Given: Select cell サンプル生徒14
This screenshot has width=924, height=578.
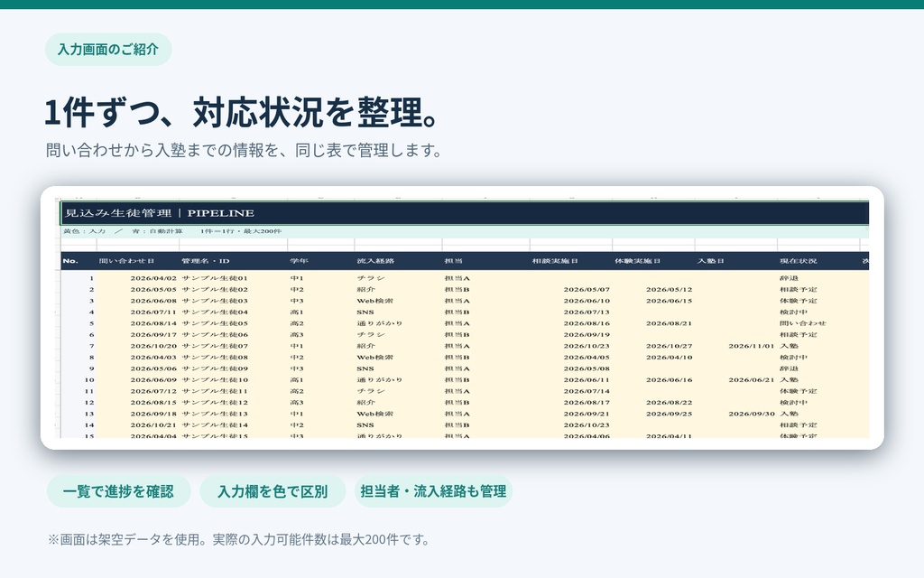Looking at the screenshot, I should click(215, 424).
